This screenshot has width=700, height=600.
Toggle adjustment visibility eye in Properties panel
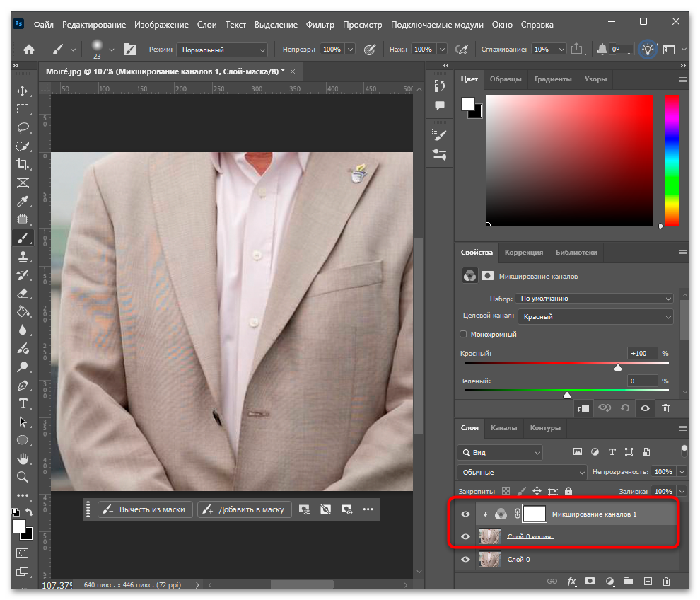pos(645,408)
